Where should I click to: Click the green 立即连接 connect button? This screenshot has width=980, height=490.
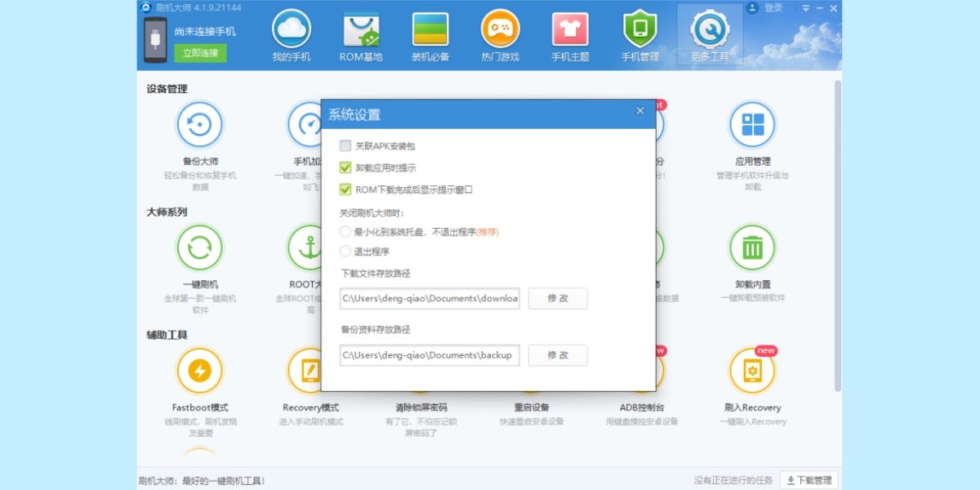point(200,52)
